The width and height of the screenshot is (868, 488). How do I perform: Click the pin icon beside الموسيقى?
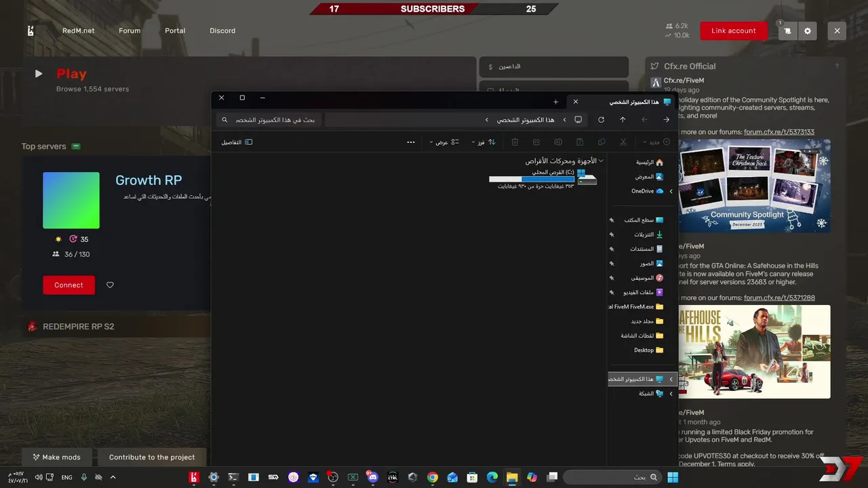point(612,278)
